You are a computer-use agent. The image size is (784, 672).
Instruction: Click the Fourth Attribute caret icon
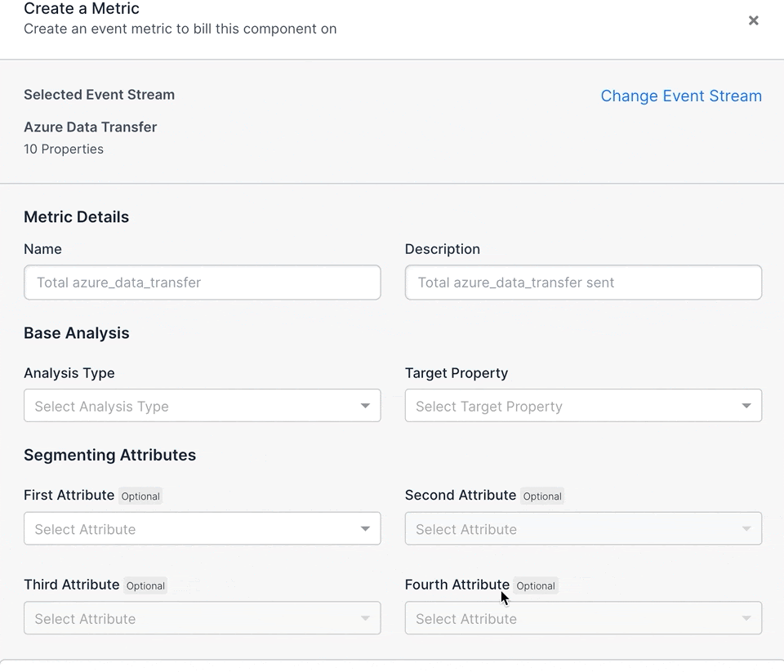746,618
